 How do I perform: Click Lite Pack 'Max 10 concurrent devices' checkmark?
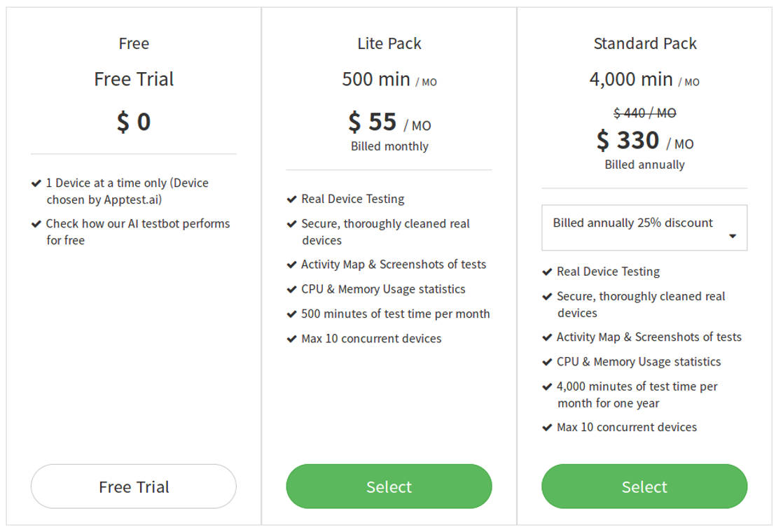(292, 339)
